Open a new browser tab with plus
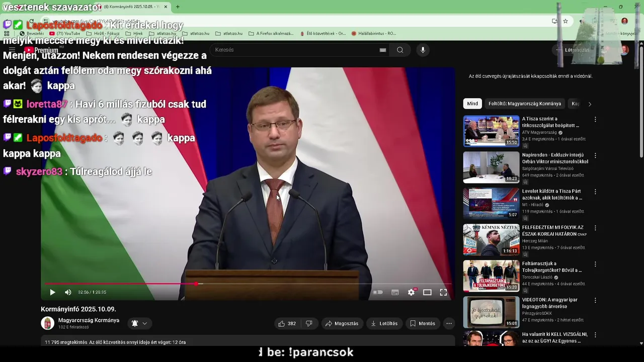The height and width of the screenshot is (362, 644). point(178,7)
